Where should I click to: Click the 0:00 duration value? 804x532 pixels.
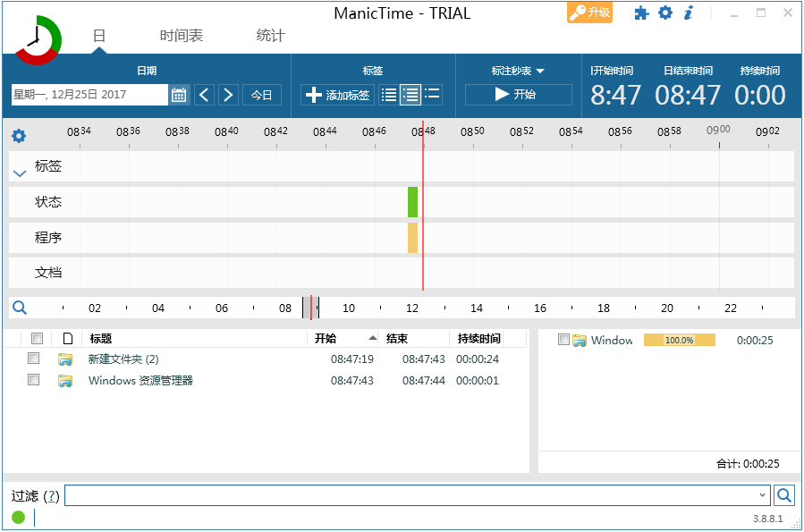tap(760, 96)
